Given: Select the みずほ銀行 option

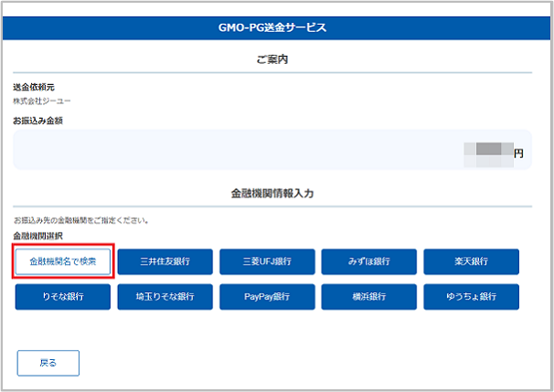Looking at the screenshot, I should click(x=369, y=261).
